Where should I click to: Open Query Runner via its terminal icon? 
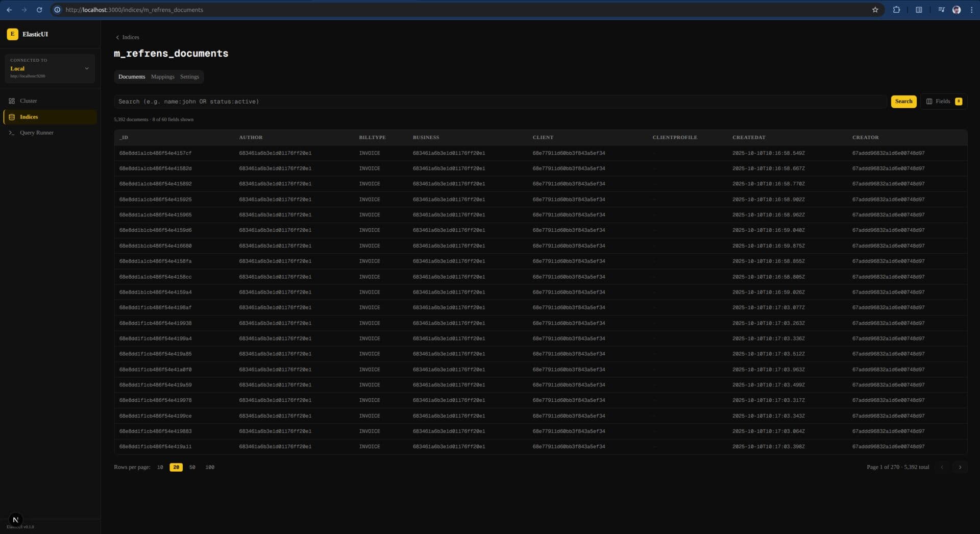[12, 133]
